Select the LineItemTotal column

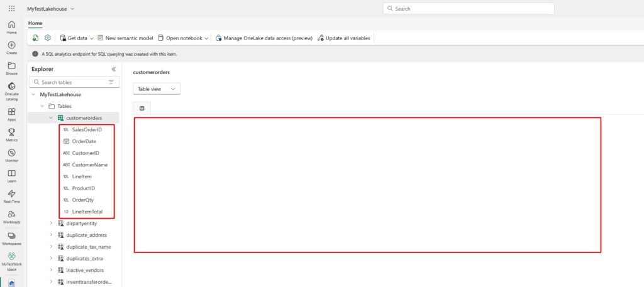(x=87, y=212)
